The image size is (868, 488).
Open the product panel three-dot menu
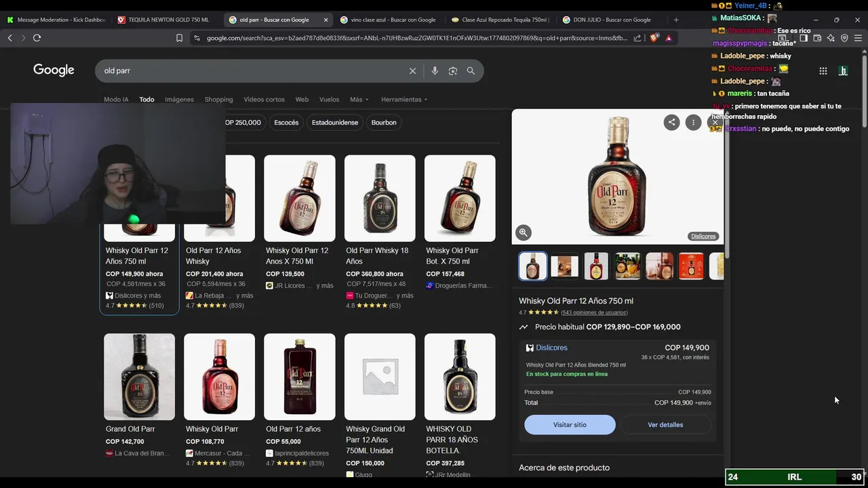[693, 122]
